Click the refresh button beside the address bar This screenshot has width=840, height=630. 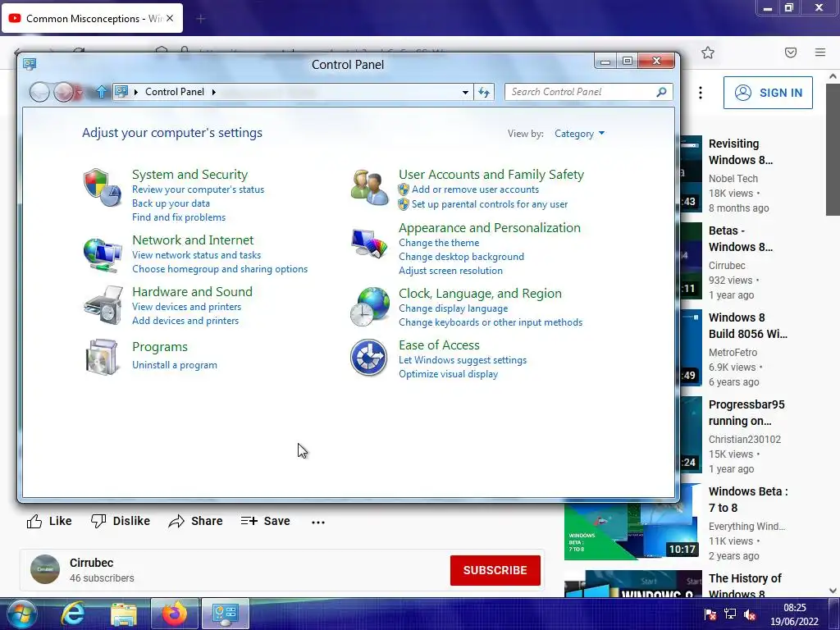484,92
